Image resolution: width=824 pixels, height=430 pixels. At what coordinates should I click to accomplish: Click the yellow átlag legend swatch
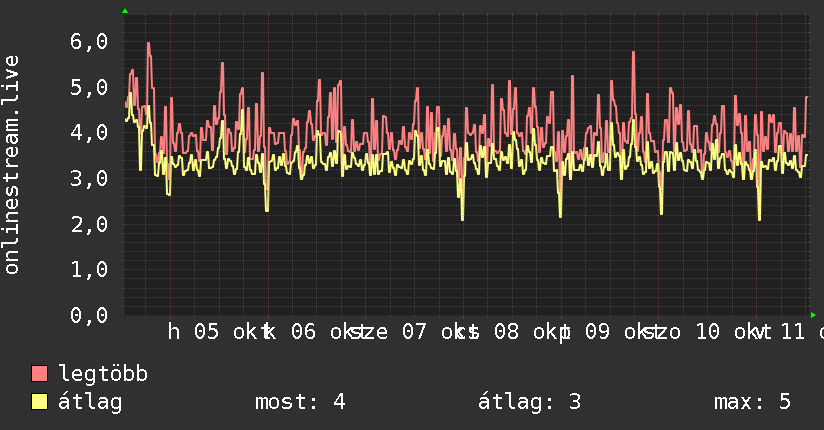click(x=39, y=402)
